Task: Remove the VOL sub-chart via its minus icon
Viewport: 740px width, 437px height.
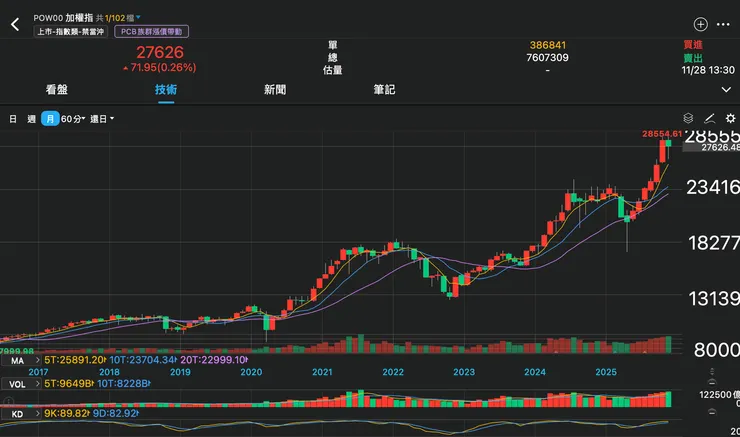Action: (x=712, y=382)
